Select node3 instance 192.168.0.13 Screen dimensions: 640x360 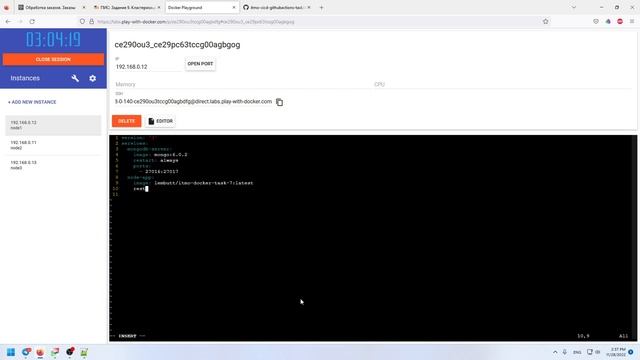click(x=53, y=165)
